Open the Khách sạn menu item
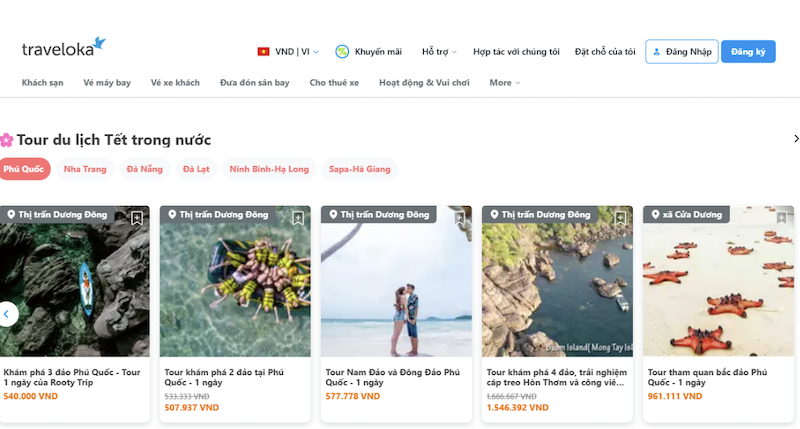 point(42,83)
